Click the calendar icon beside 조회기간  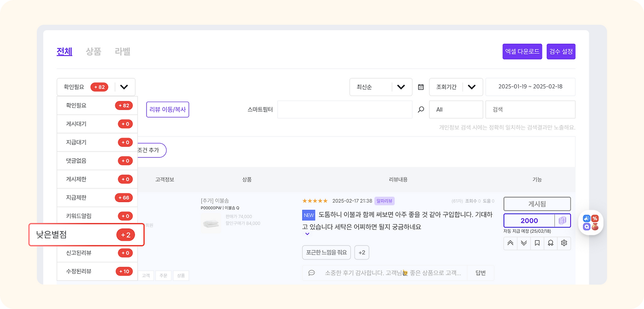(x=421, y=87)
